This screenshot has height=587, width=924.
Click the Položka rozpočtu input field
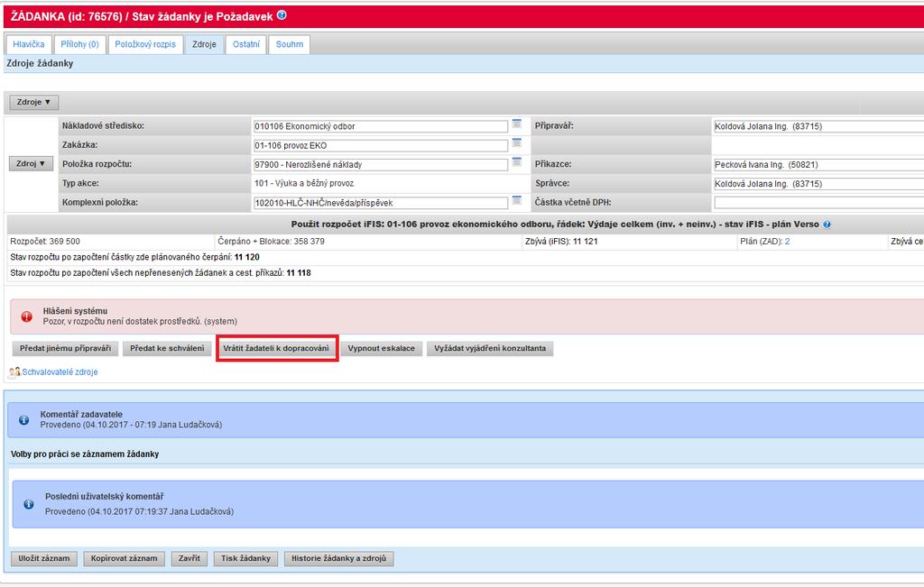point(381,165)
